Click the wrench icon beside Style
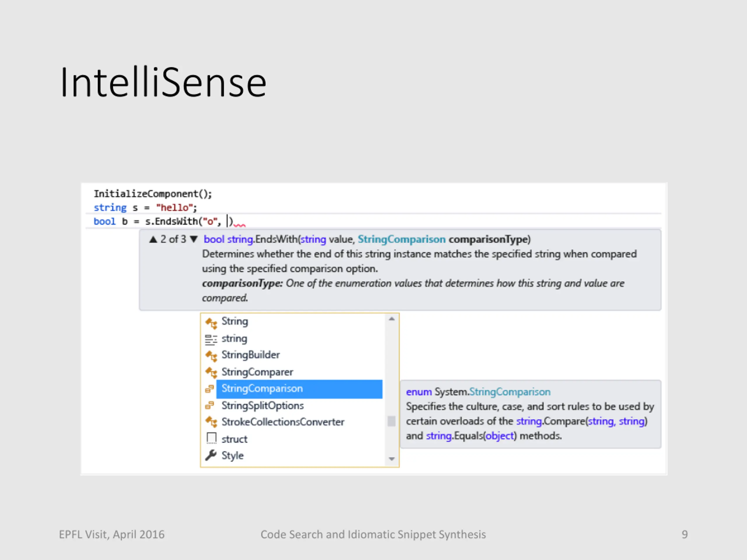The image size is (747, 560). click(211, 455)
